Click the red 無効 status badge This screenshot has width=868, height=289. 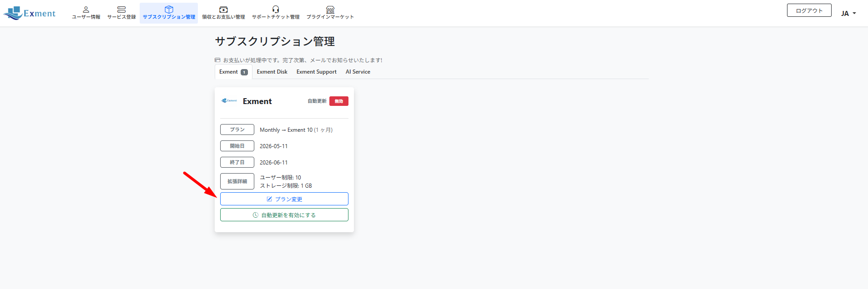(339, 101)
